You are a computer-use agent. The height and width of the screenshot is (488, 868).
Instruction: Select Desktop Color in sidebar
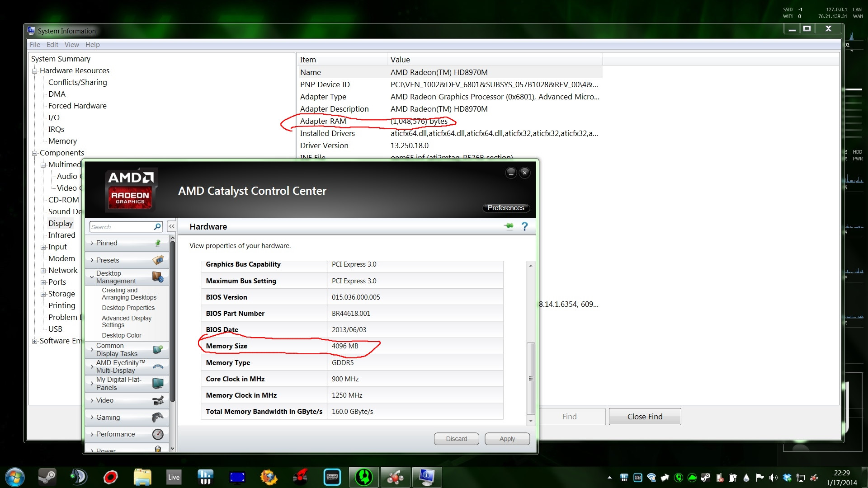[x=122, y=335]
